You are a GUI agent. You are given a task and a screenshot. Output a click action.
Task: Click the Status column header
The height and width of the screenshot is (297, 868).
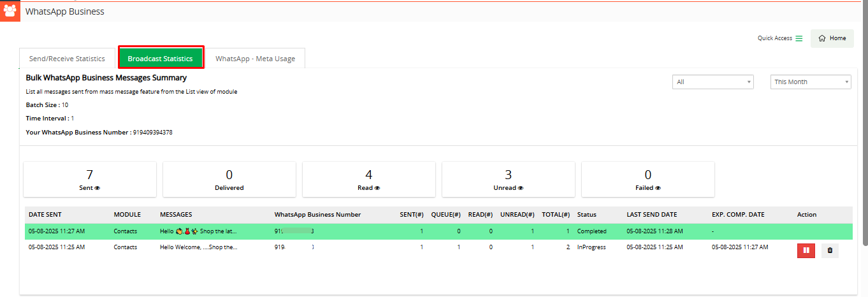pos(586,215)
